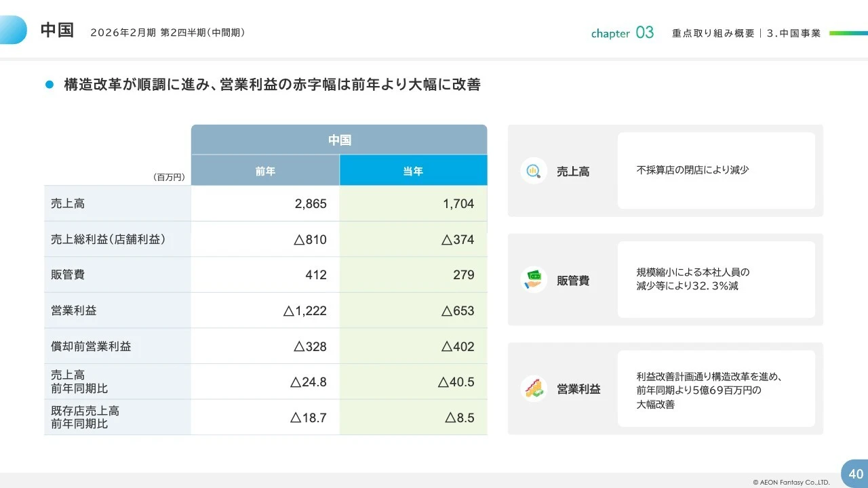Select the chapter 03 indicator
The width and height of the screenshot is (868, 488).
coord(622,32)
